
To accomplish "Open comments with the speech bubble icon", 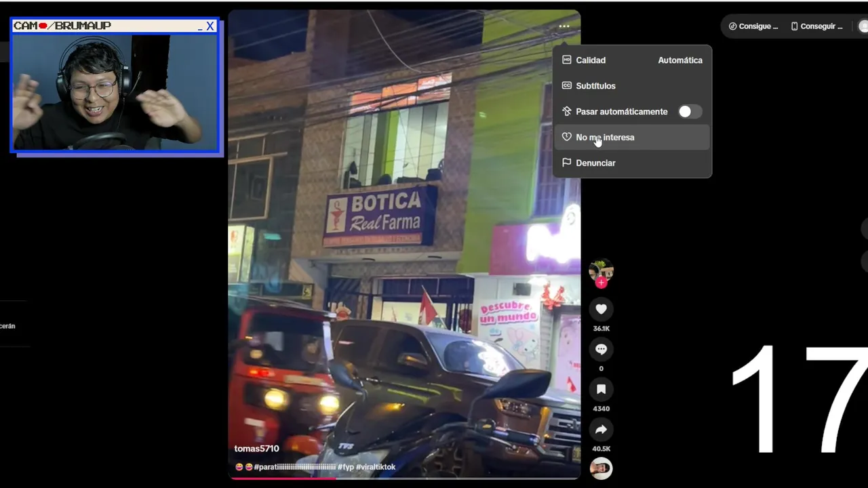I will click(601, 349).
